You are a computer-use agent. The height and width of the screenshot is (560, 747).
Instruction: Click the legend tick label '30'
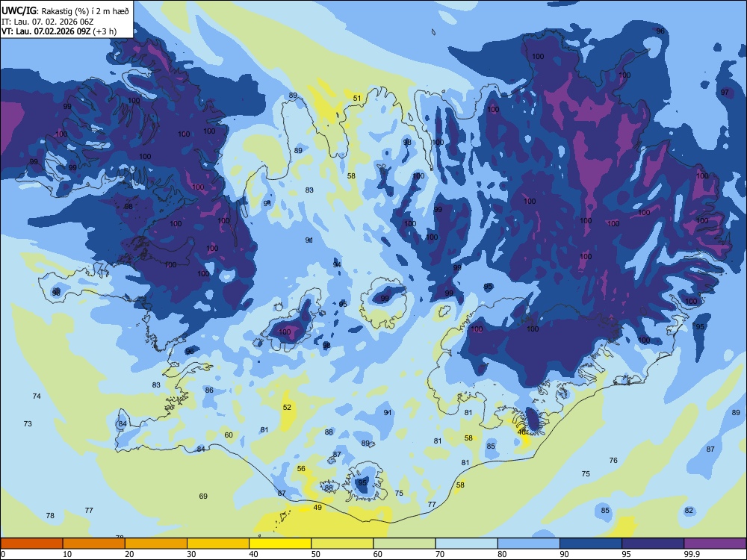[191, 554]
